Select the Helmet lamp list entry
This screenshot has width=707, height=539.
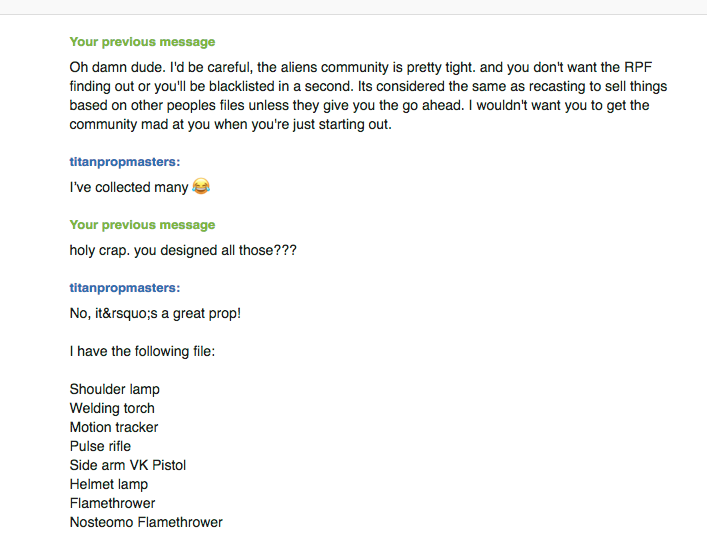109,484
